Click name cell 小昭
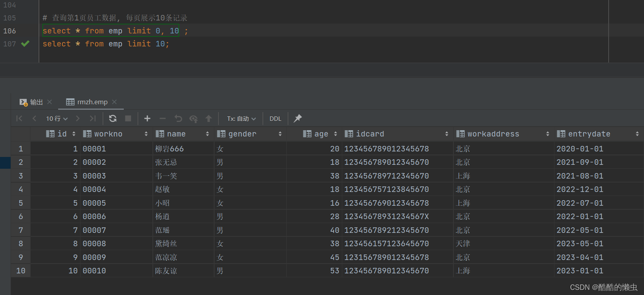Screen dimensions: 644x295 (183, 203)
